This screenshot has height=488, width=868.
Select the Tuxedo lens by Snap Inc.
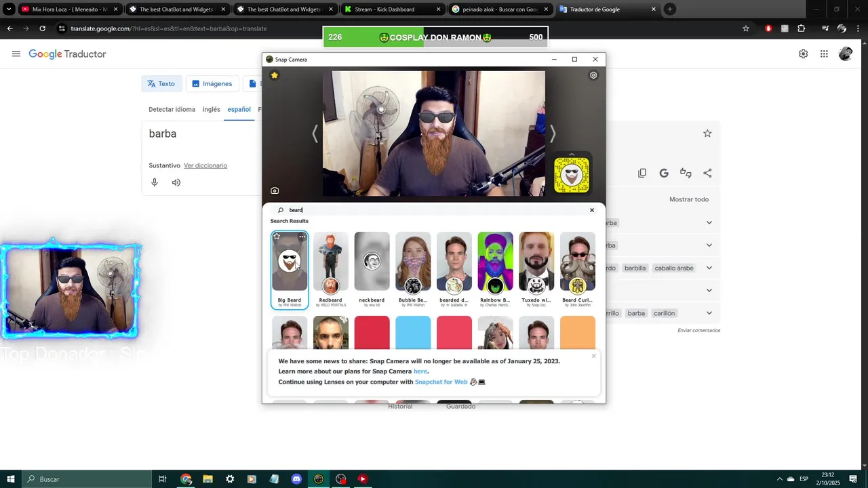pyautogui.click(x=536, y=269)
